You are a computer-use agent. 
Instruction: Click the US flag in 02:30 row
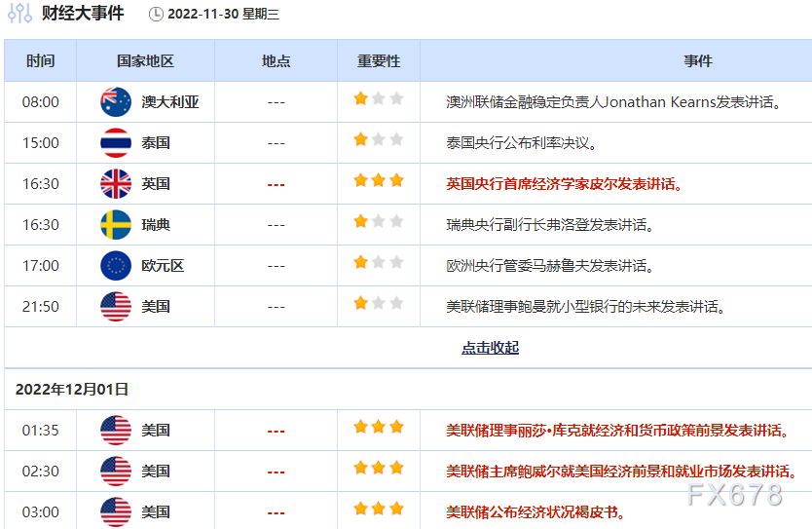116,471
